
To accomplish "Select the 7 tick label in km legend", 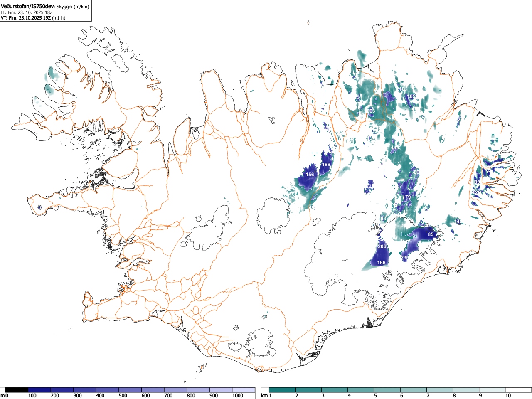I will 428,396.
